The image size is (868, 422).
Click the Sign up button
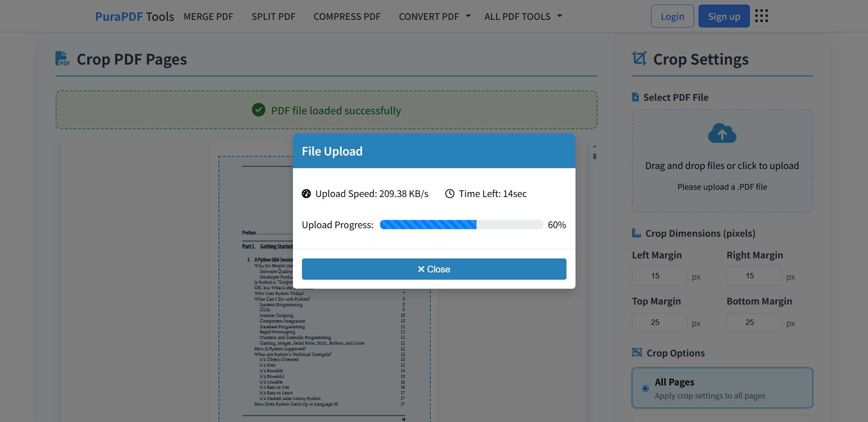point(723,16)
